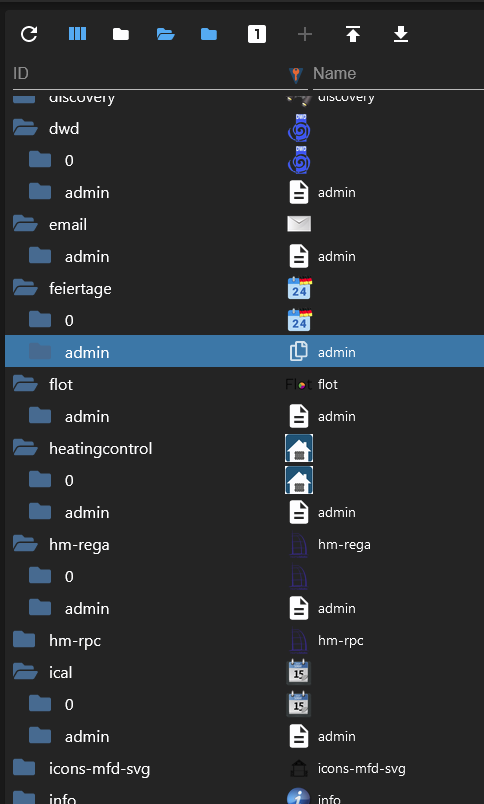Toggle the expand-one-level '1' button
This screenshot has width=484, height=804.
[257, 34]
